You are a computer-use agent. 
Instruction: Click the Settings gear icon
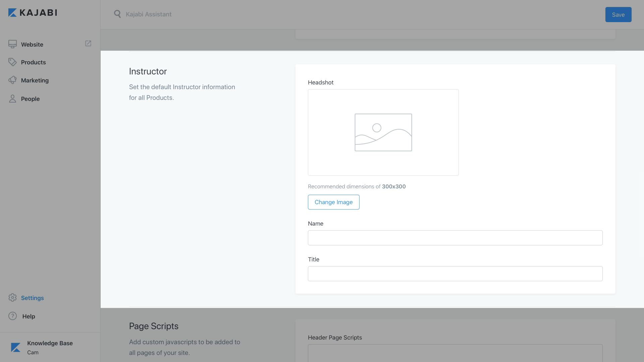pyautogui.click(x=12, y=298)
